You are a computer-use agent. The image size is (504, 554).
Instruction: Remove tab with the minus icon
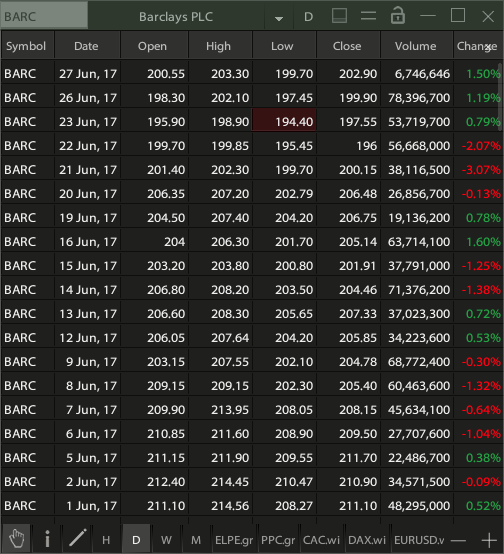click(x=458, y=541)
